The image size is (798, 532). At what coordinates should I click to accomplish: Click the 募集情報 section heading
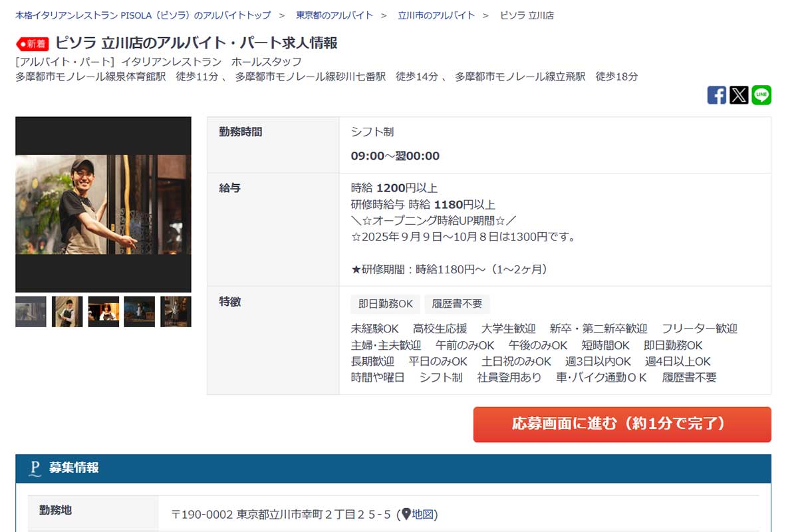(x=74, y=468)
